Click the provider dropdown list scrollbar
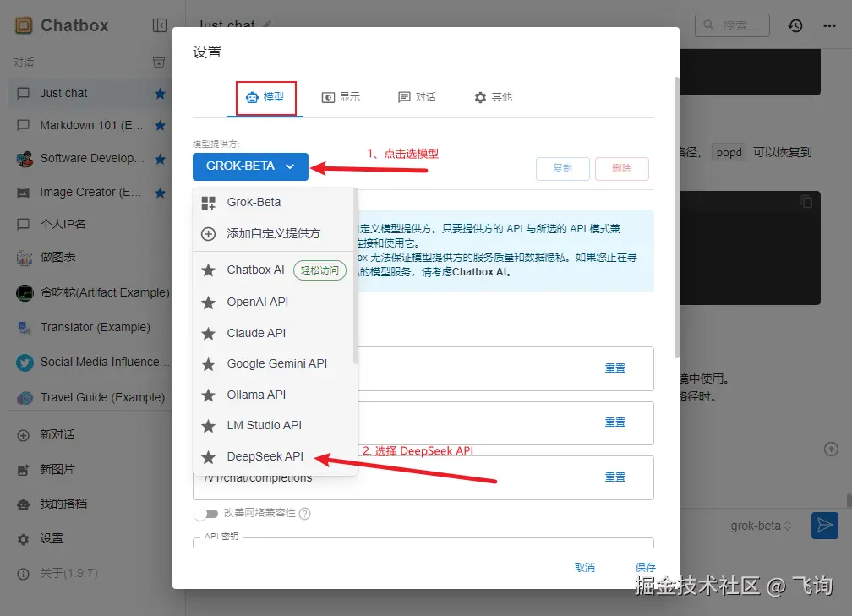The image size is (852, 616). (355, 276)
